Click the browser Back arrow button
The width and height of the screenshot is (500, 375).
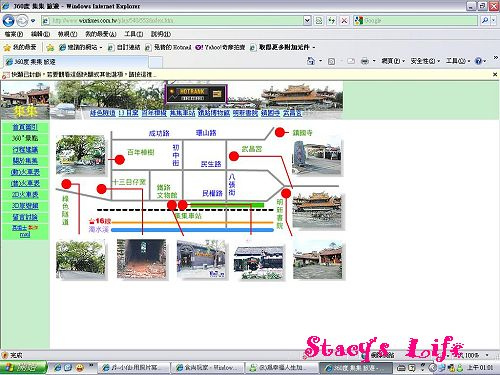[8, 21]
